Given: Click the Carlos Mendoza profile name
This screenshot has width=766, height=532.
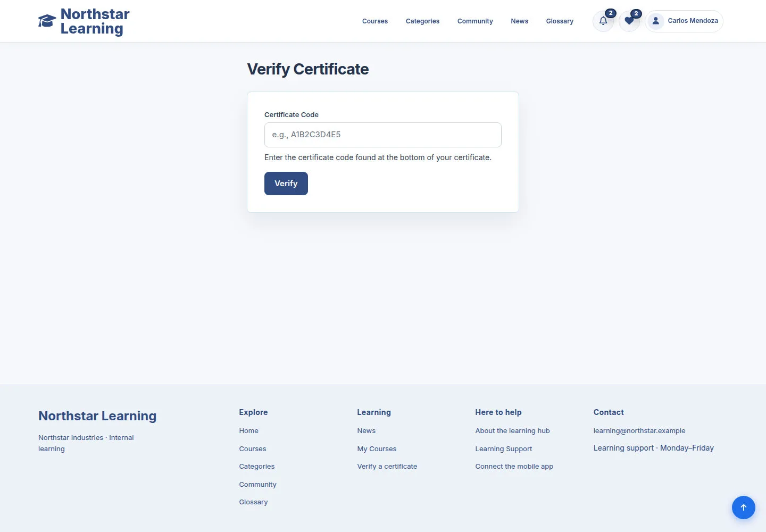Looking at the screenshot, I should pyautogui.click(x=693, y=21).
